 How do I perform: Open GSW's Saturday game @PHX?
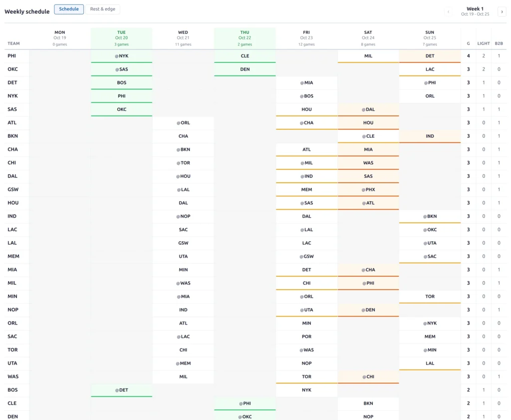[x=368, y=190]
